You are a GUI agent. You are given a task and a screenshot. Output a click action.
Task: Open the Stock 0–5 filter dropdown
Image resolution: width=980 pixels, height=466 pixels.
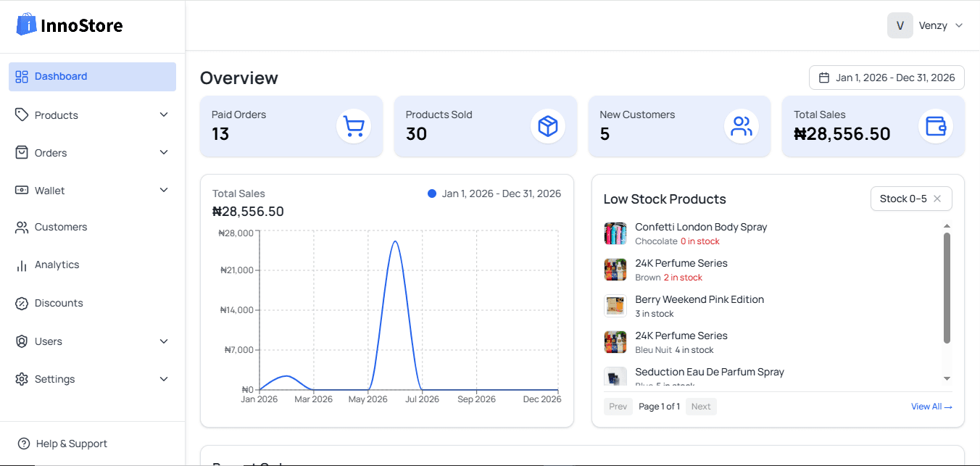[911, 199]
